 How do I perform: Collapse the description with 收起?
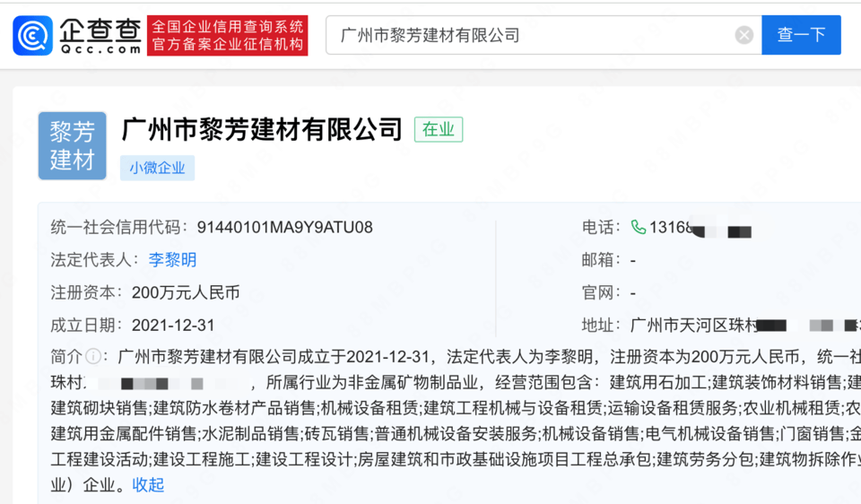point(149,485)
